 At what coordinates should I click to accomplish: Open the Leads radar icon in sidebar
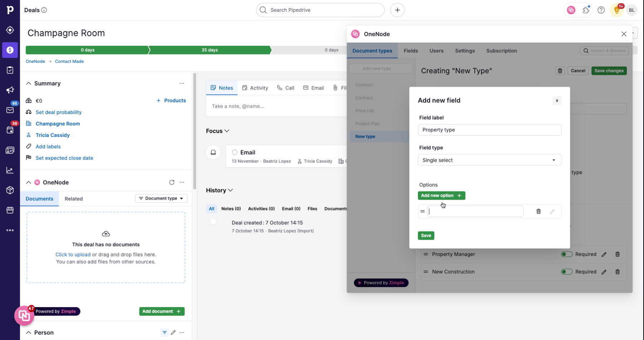[x=10, y=30]
